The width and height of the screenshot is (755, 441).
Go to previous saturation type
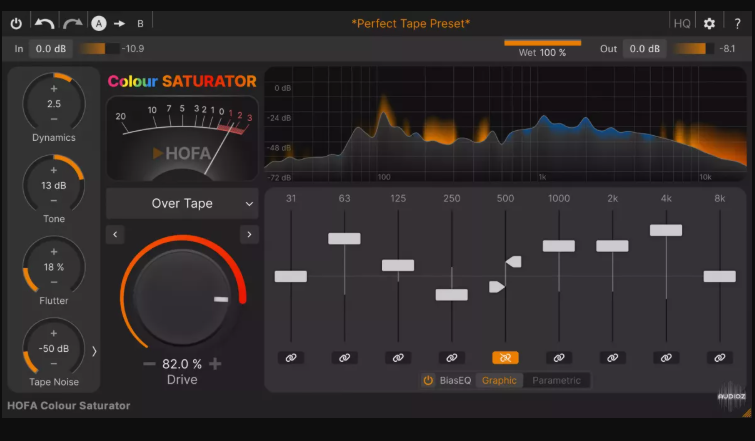[115, 234]
